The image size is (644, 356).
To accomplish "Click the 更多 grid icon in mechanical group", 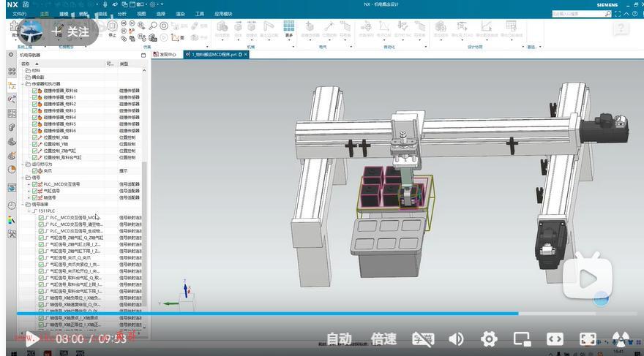I will click(289, 29).
